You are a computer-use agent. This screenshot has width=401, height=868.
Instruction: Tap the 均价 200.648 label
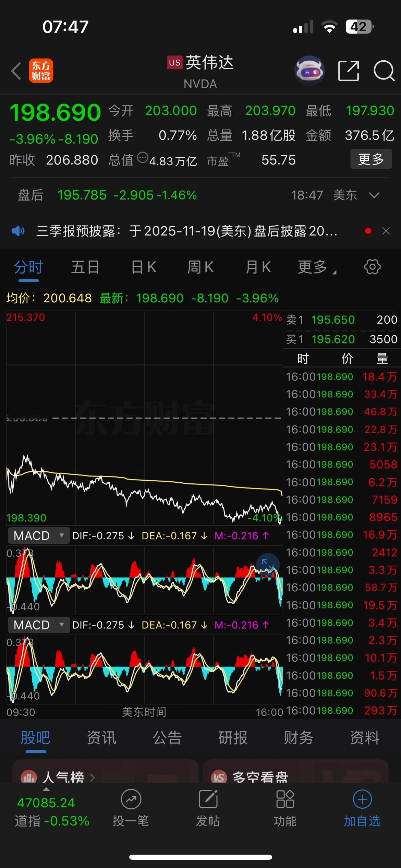(49, 298)
